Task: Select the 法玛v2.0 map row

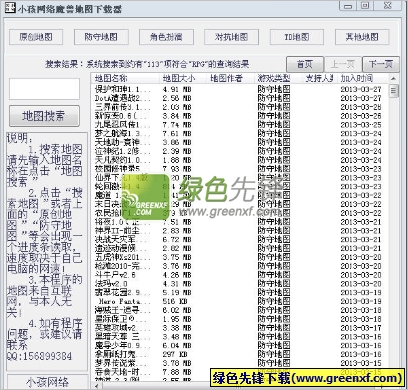Action: (239, 284)
